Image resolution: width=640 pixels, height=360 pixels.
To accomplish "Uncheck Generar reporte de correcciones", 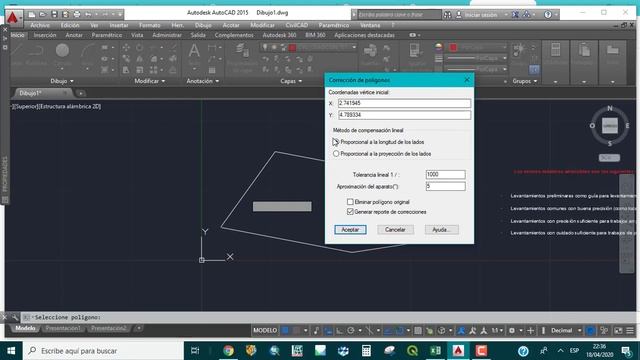I will pos(350,212).
